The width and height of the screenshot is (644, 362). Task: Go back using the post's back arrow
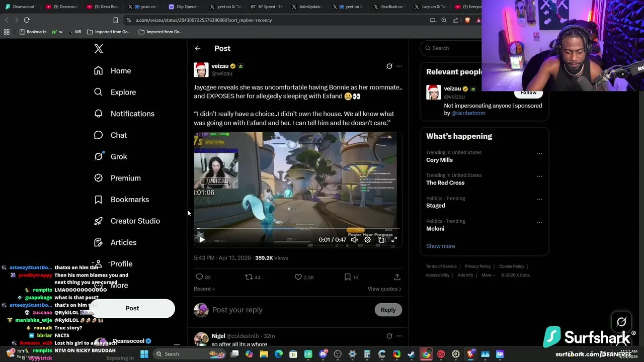[x=198, y=48]
